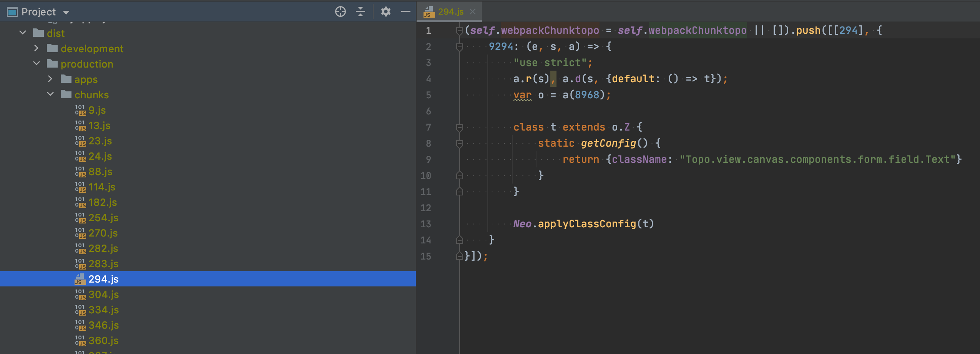Select the highlighted 294.js file
Screen dimensions: 980x354
click(208, 279)
